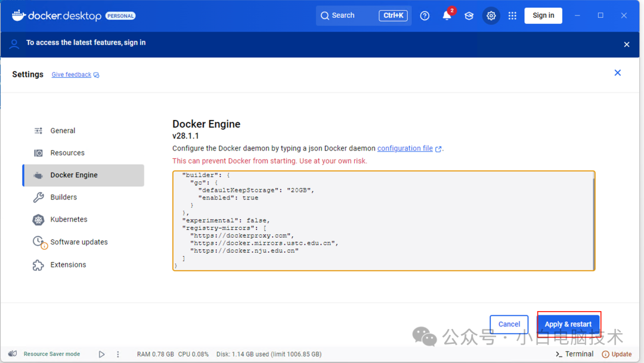Click the "experimental": false line
Image resolution: width=644 pixels, height=363 pixels.
[226, 220]
